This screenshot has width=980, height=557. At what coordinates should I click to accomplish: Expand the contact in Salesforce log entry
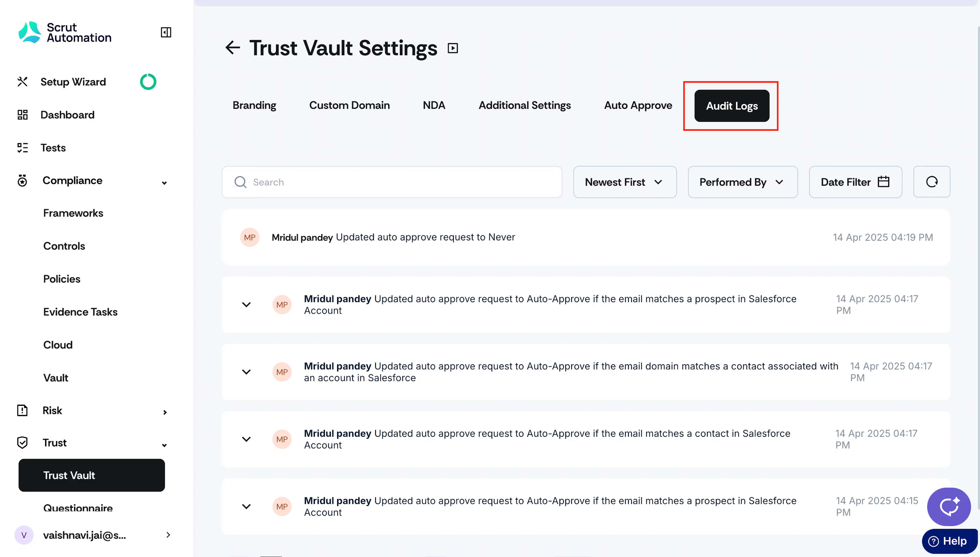point(247,439)
